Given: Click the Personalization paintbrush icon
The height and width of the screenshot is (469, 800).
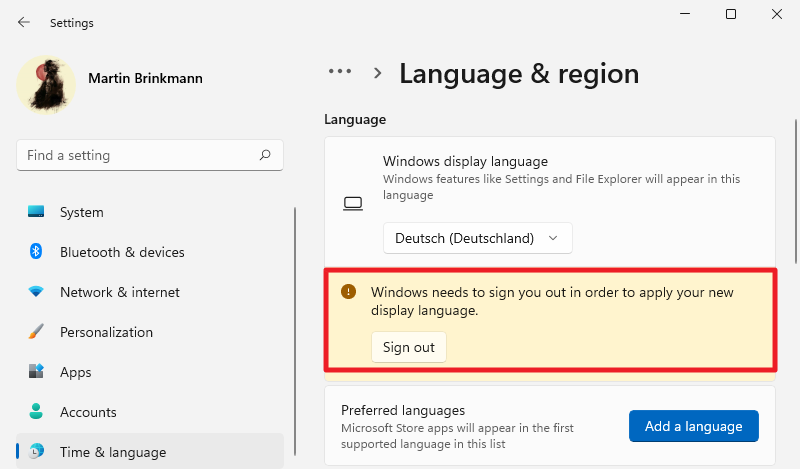Looking at the screenshot, I should [x=36, y=331].
